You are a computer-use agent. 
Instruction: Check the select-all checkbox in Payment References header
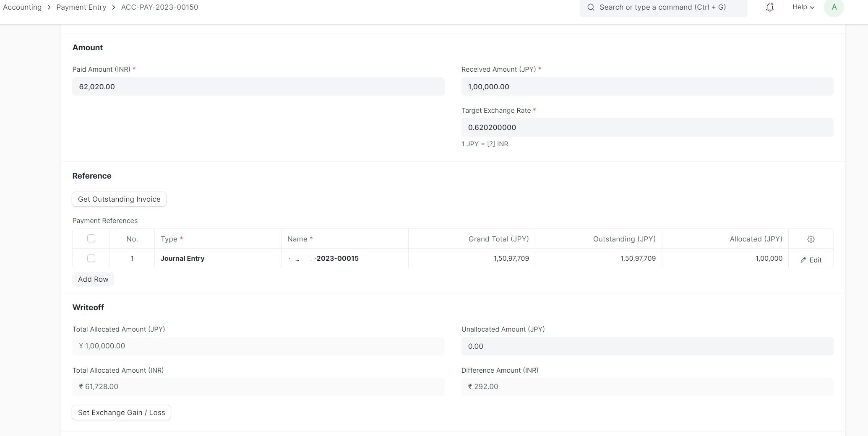91,239
